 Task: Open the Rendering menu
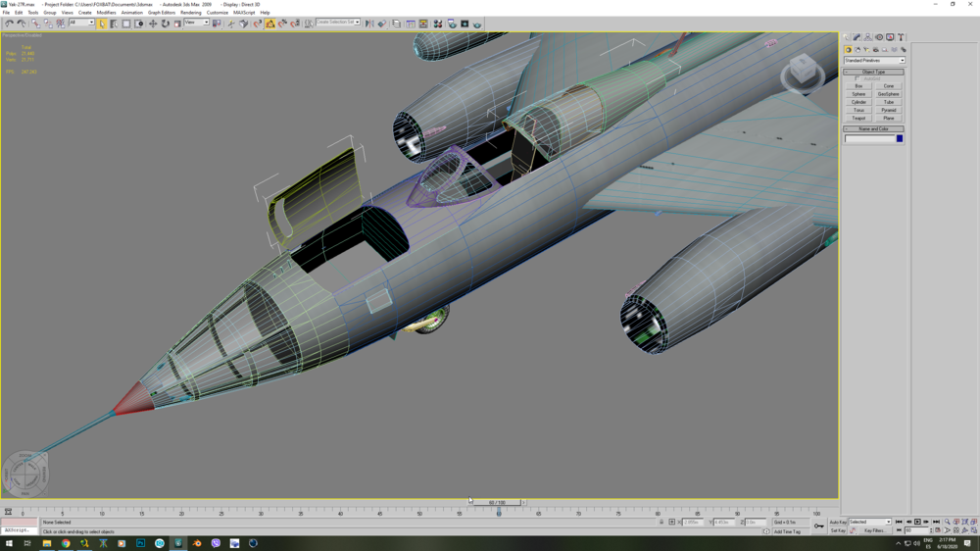pyautogui.click(x=191, y=13)
